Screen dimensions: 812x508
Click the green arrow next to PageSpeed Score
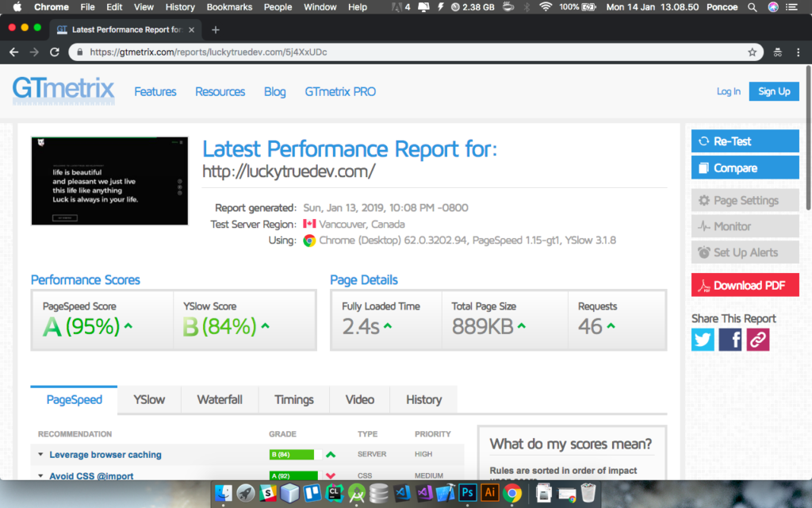(x=128, y=326)
